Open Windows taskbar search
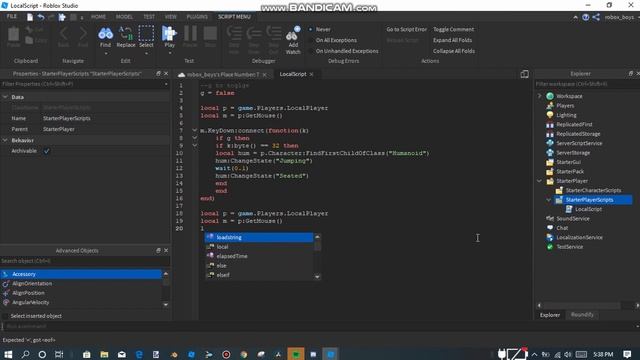This screenshot has height=360, width=640. point(25,354)
